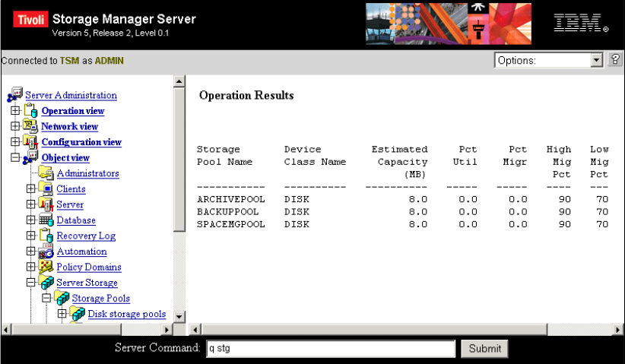Click the results pane horizontal scrollbar thumb
Image resolution: width=625 pixels, height=364 pixels.
click(374, 330)
